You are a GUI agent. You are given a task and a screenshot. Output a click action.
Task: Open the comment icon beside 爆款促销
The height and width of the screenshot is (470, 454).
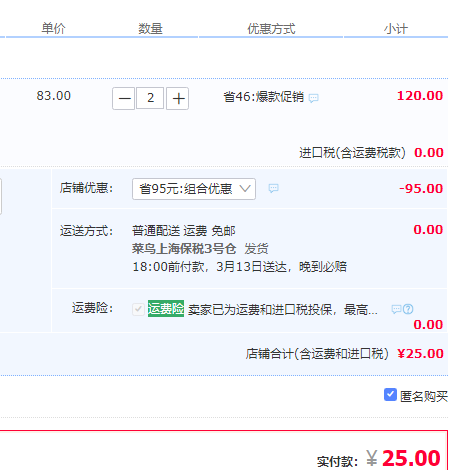(x=313, y=98)
